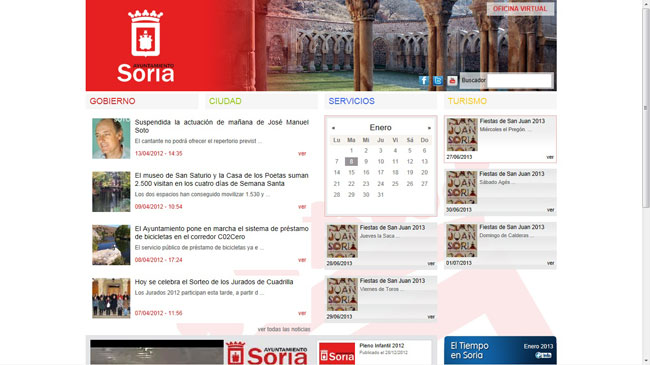Click 'ver' on 01/07/2013 event
This screenshot has height=365, width=650.
(550, 263)
